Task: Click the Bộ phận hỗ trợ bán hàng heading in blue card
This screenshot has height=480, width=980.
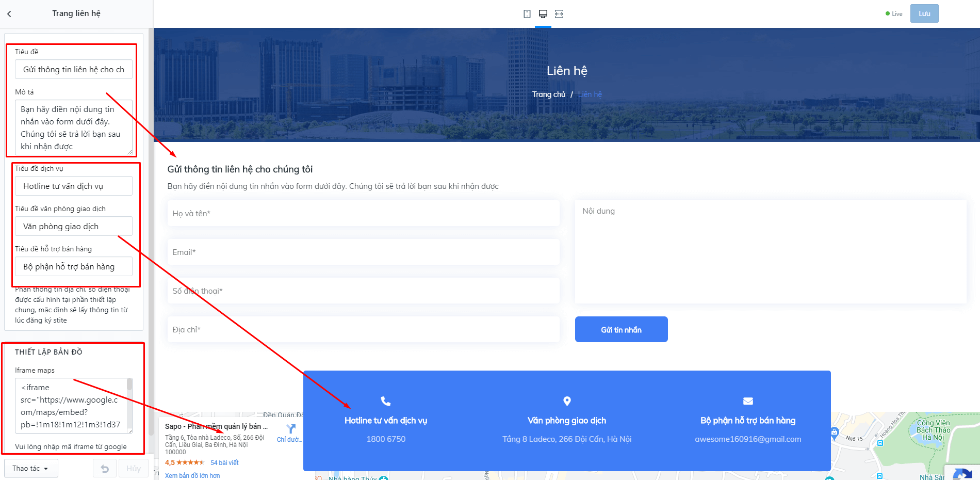Action: pos(748,421)
